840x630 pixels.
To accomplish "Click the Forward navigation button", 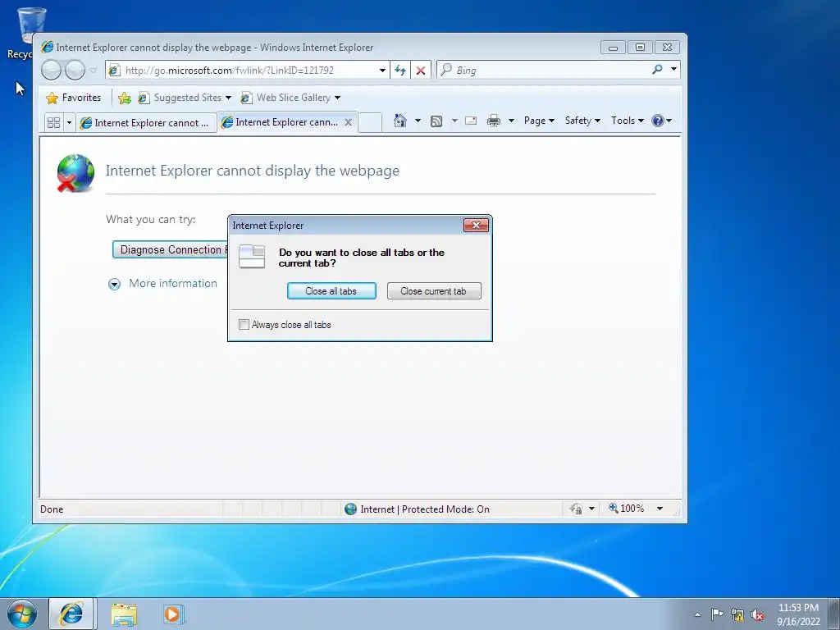I will [75, 70].
